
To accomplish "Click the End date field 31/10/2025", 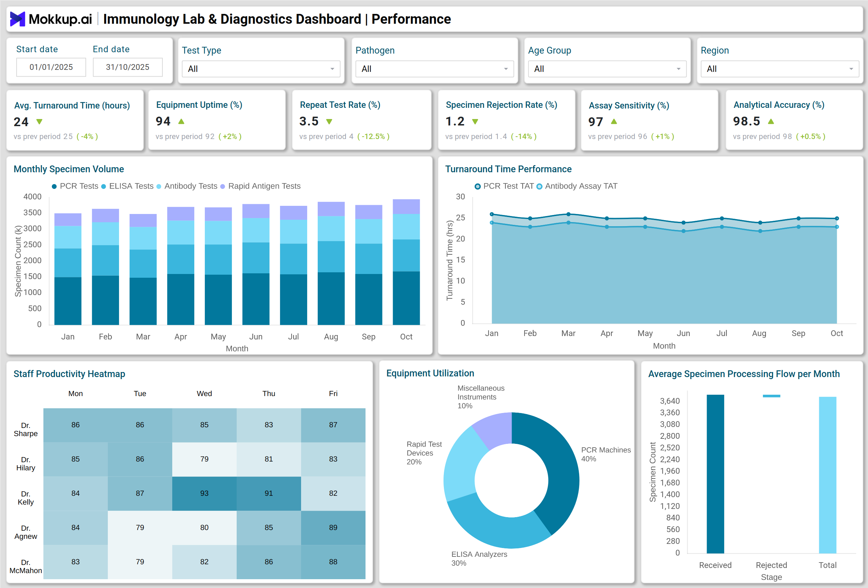I will click(x=128, y=67).
